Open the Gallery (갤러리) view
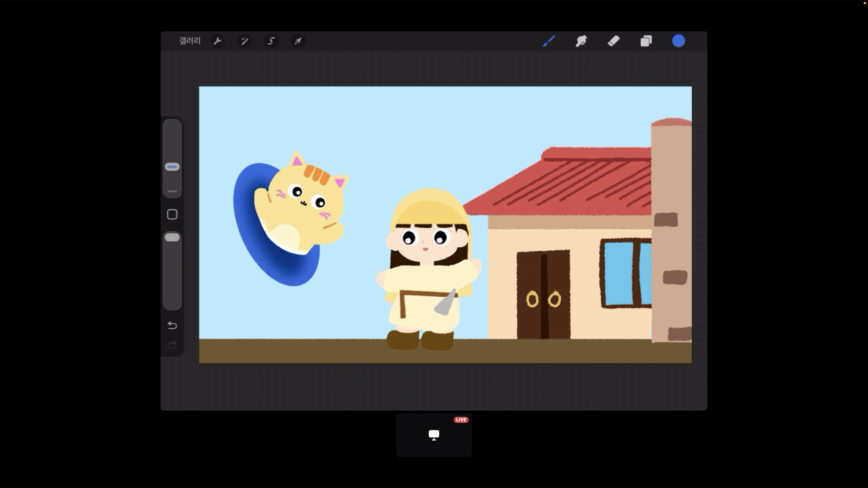This screenshot has width=868, height=488. tap(190, 41)
